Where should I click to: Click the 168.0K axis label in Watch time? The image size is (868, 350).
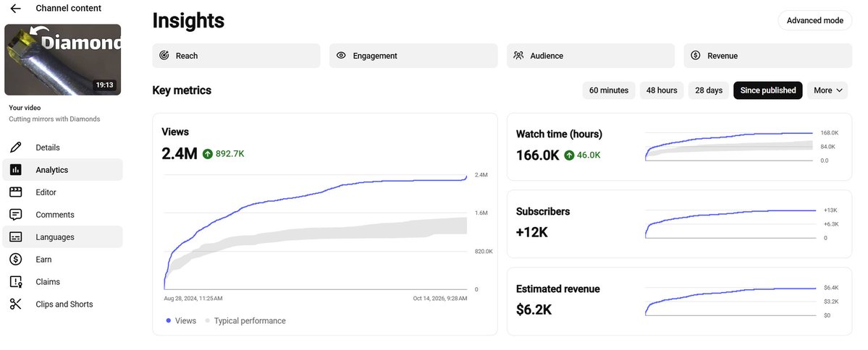click(x=829, y=133)
